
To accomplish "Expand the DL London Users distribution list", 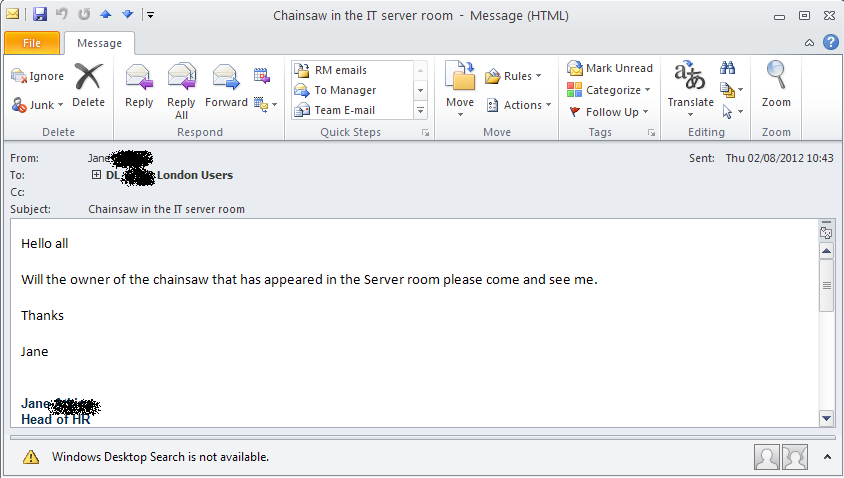I will pos(96,175).
